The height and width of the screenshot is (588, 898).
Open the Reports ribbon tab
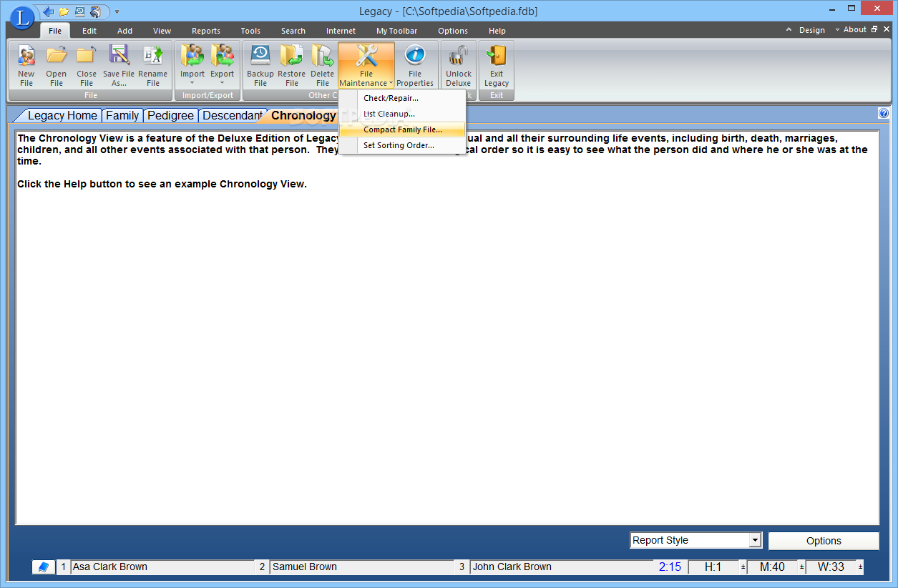pyautogui.click(x=206, y=31)
